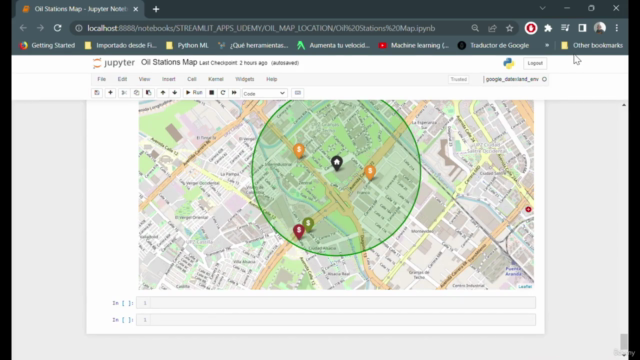Run the selected cell
Image resolution: width=640 pixels, height=360 pixels.
pyautogui.click(x=194, y=93)
